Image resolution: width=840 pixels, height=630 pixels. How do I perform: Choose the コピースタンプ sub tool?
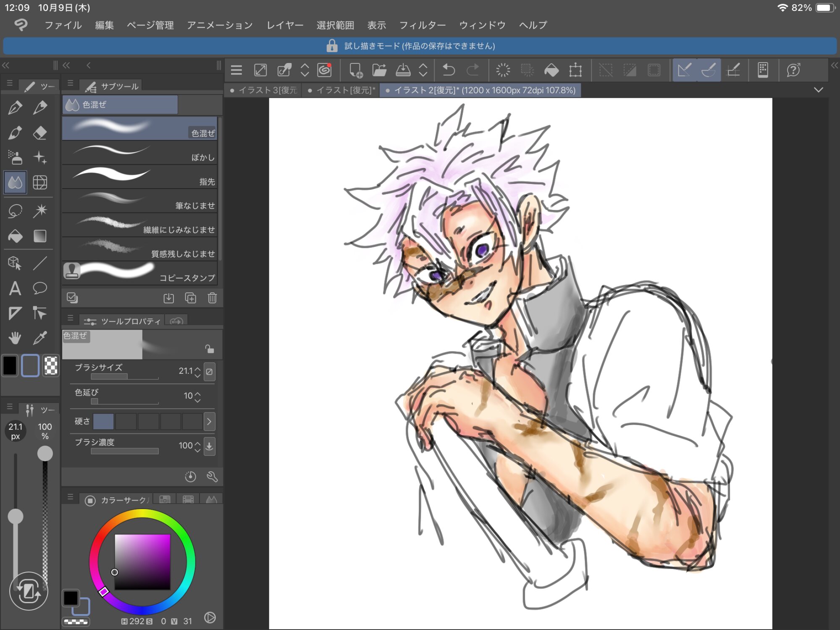(x=139, y=273)
